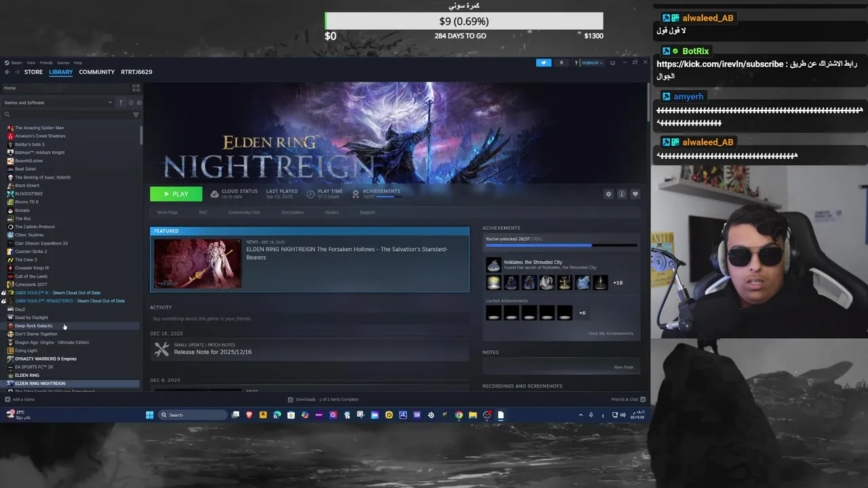Click New Note button
The height and width of the screenshot is (488, 868).
[623, 367]
